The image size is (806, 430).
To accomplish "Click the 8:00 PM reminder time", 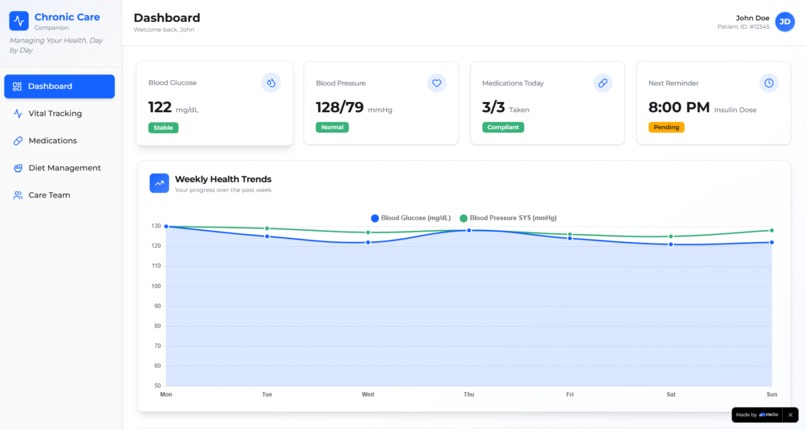I will tap(679, 107).
